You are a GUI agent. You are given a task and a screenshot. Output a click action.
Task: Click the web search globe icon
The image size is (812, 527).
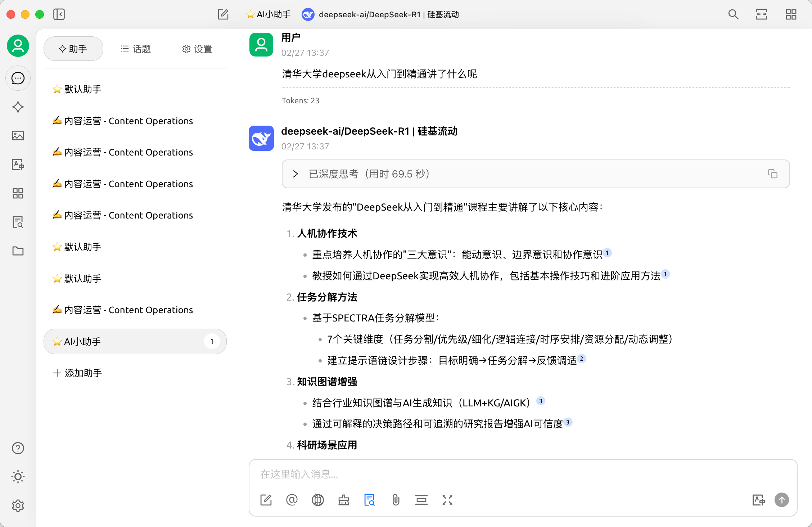pos(317,500)
